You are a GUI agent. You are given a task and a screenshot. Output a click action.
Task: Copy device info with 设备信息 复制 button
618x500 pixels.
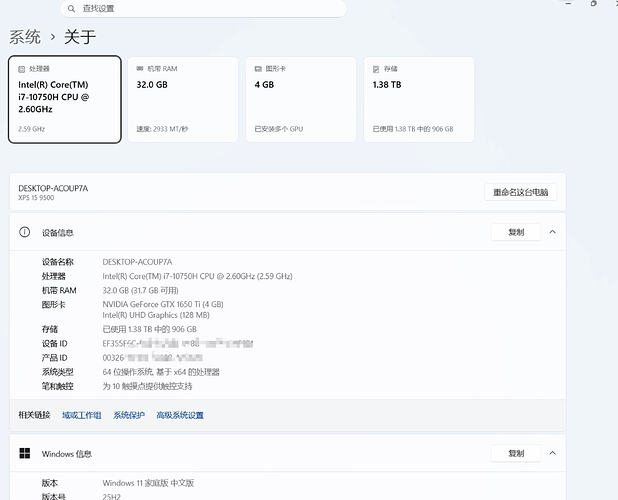(516, 232)
